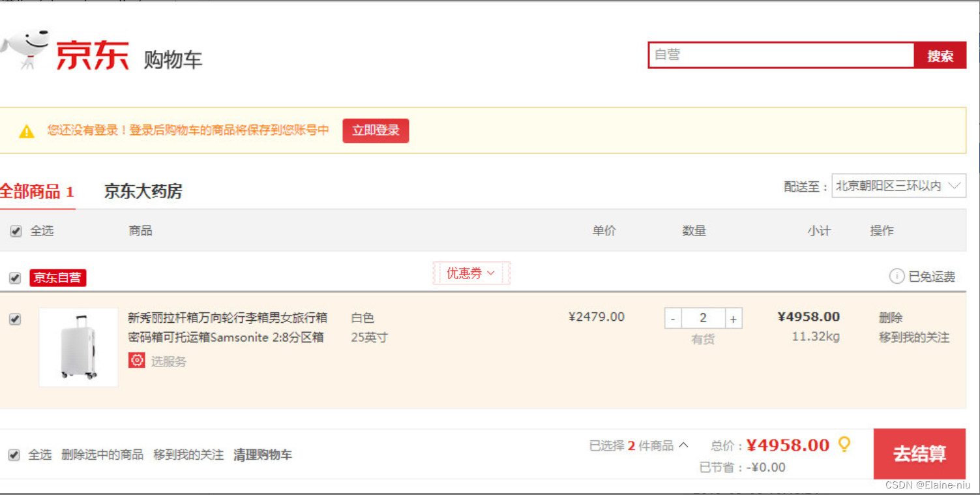Click the weight value 11.32kg
980x495 pixels.
pos(816,337)
